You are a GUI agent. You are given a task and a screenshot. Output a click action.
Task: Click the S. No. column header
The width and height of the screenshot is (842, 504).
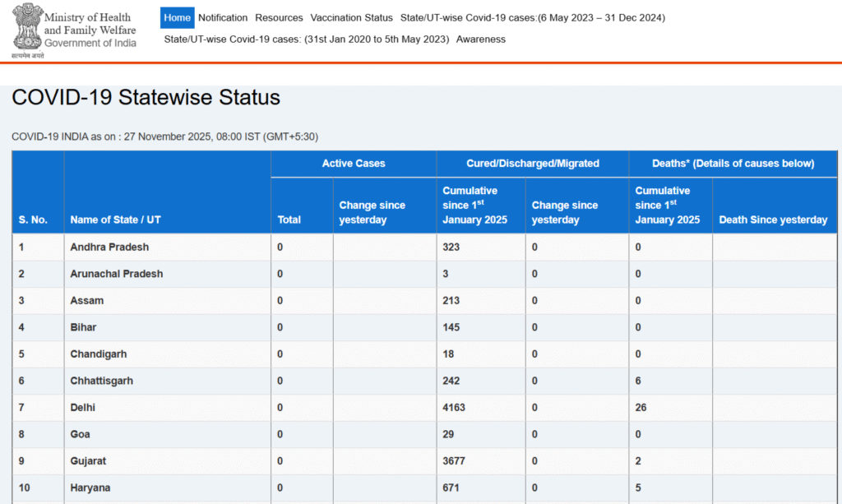click(33, 220)
